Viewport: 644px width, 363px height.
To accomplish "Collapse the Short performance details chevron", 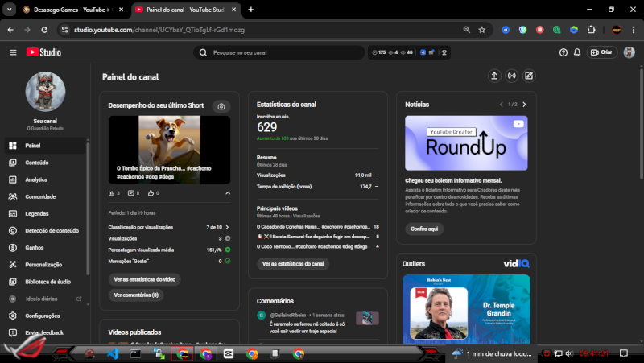I will click(x=227, y=193).
